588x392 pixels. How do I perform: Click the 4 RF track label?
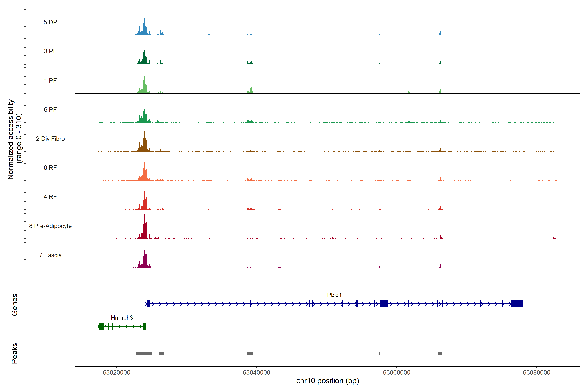pyautogui.click(x=50, y=197)
